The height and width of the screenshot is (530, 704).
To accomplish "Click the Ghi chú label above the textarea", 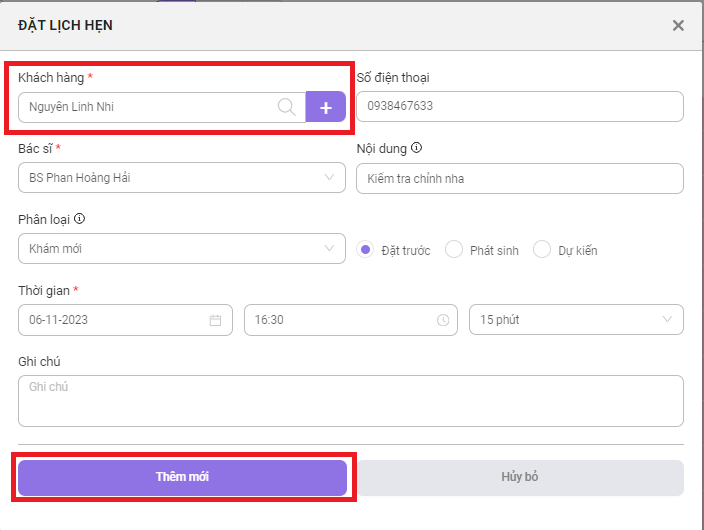I will click(x=39, y=362).
